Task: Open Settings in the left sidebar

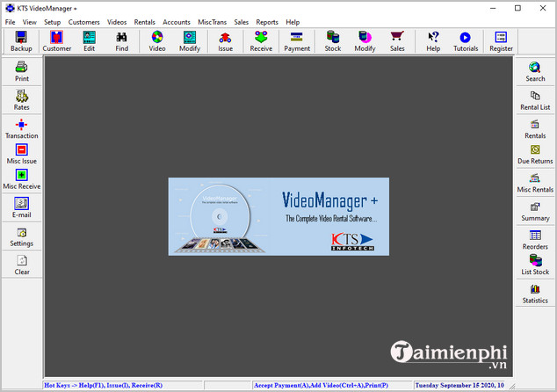Action: [x=22, y=236]
